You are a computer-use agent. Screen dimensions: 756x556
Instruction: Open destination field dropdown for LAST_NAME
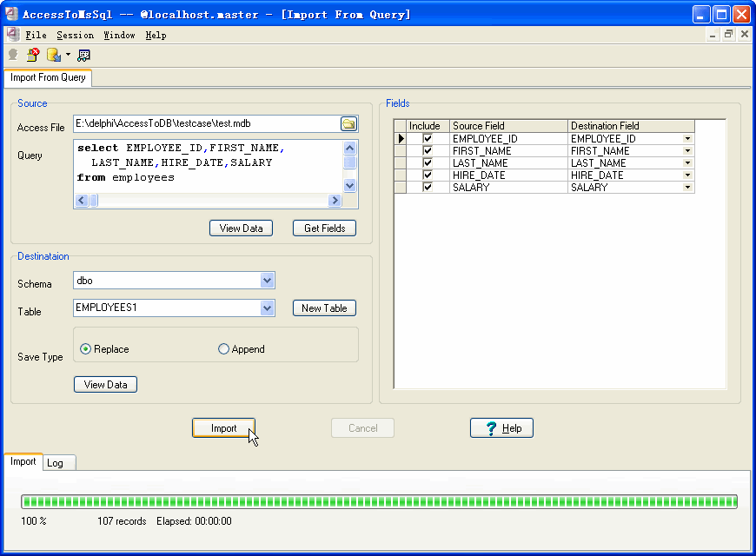tap(687, 163)
